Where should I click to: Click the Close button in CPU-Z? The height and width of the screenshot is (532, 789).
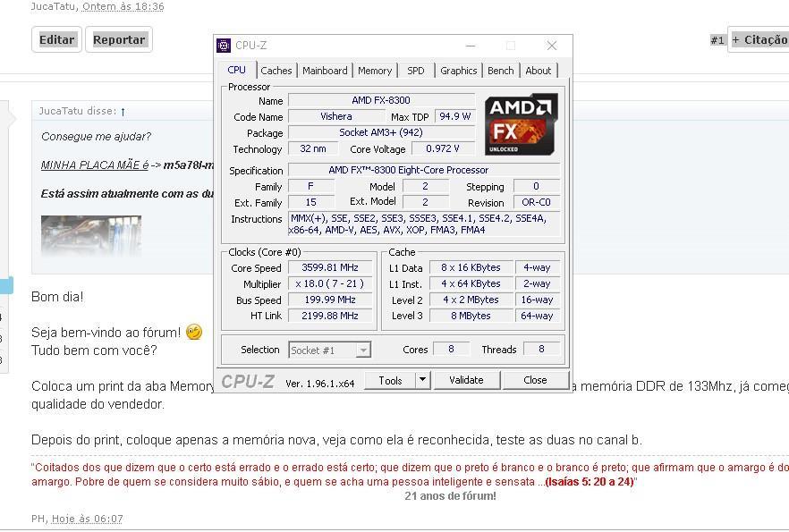(x=535, y=380)
